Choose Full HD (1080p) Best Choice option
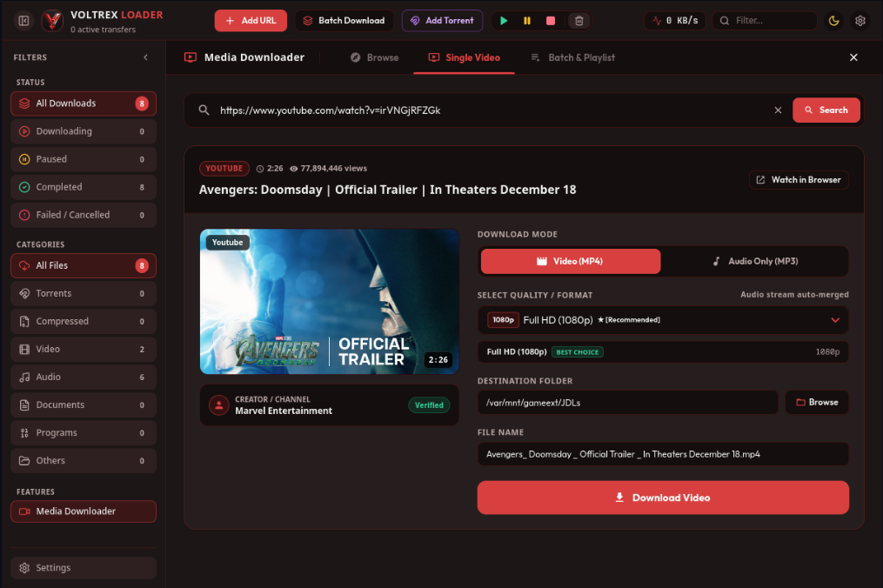The height and width of the screenshot is (588, 883). click(663, 352)
